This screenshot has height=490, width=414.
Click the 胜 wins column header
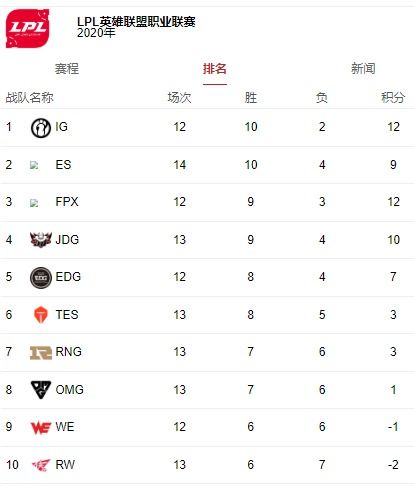click(251, 98)
